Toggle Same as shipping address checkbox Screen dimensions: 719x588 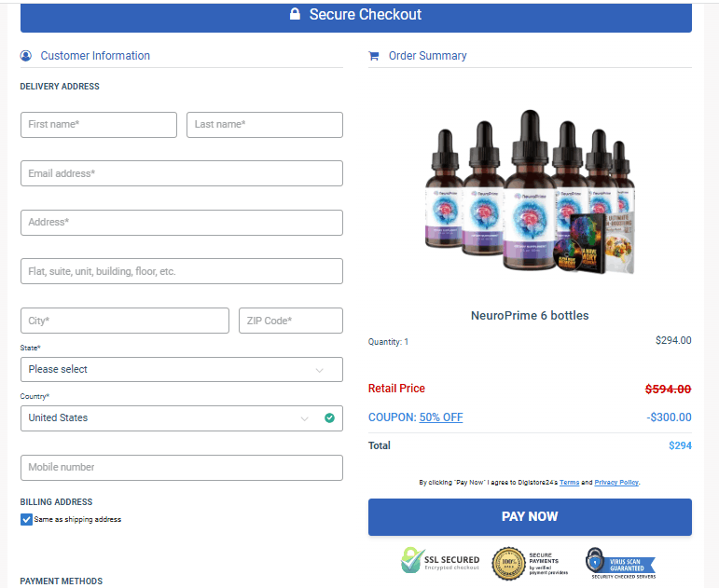[x=27, y=519]
